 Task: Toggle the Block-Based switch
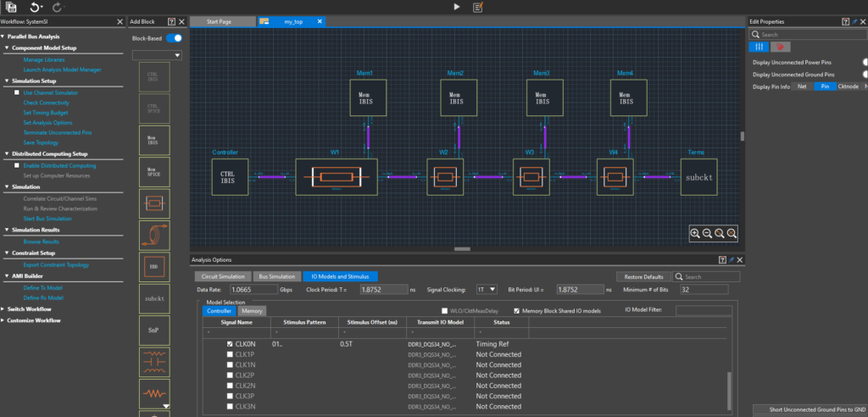(174, 38)
